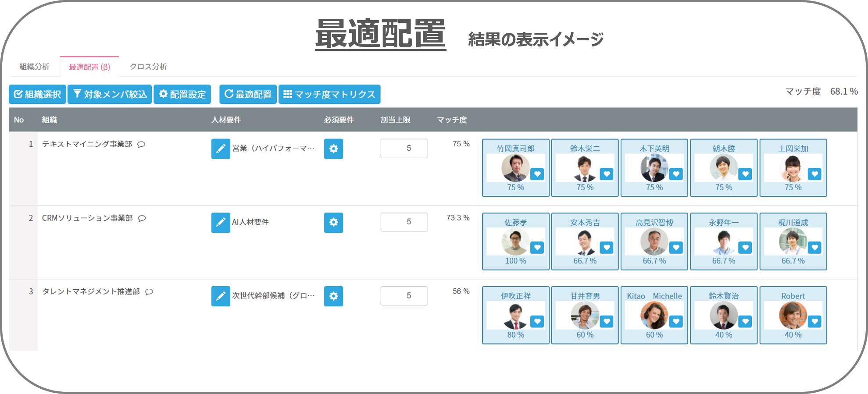
Task: Open 配置設定 settings button
Action: click(182, 94)
